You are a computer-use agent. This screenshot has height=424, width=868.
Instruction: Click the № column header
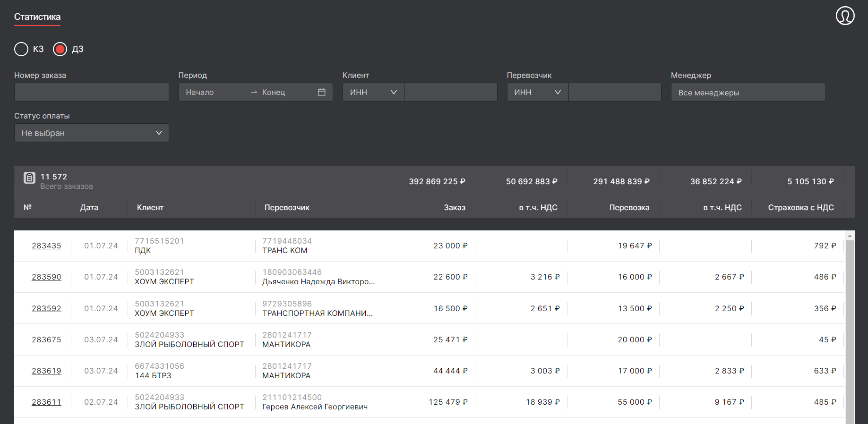pos(28,207)
